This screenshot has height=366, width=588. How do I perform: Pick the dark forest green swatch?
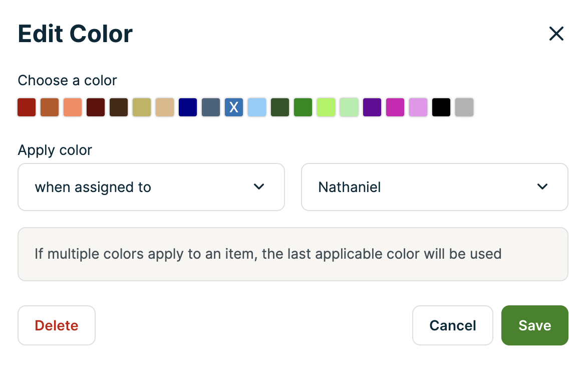[x=280, y=107]
